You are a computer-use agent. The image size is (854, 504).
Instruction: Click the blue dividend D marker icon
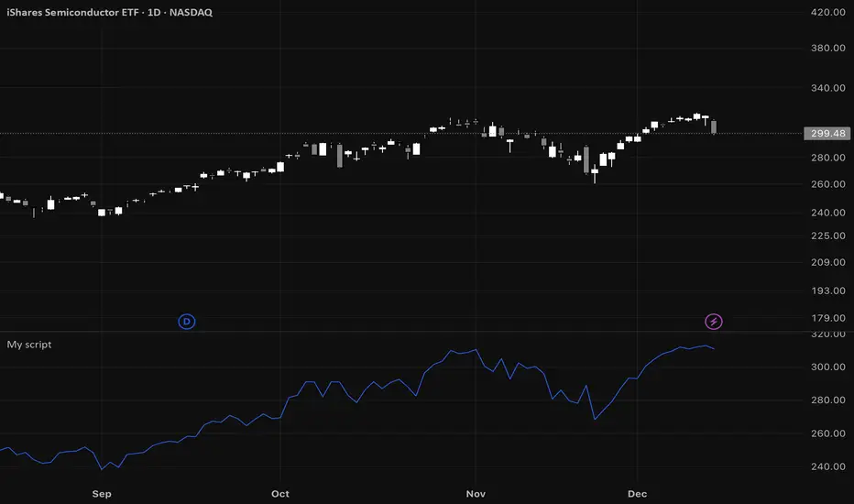(x=187, y=322)
